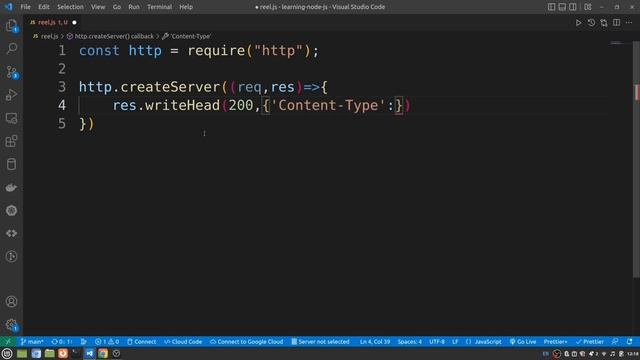The width and height of the screenshot is (640, 360).
Task: Synchronize changes in status bar
Action: 62,342
